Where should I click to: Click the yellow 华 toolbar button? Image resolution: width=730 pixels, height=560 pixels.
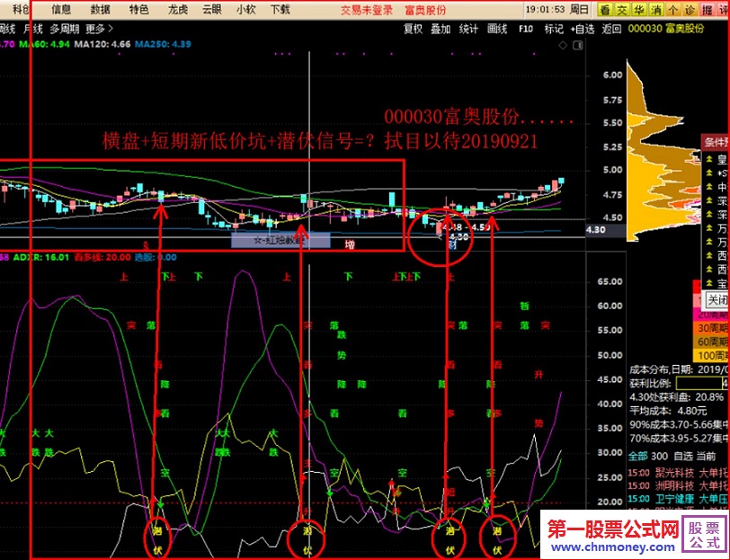pyautogui.click(x=639, y=10)
